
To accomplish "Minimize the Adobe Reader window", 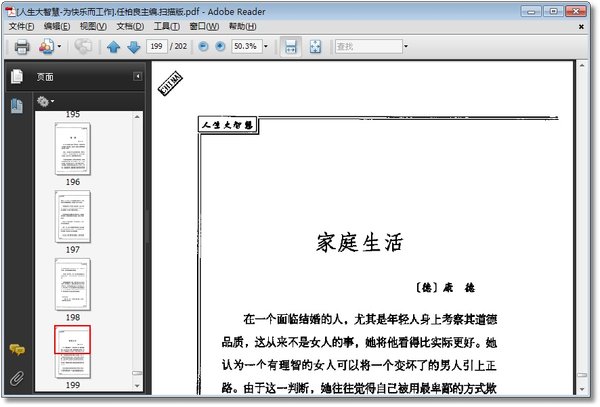I will tap(531, 11).
